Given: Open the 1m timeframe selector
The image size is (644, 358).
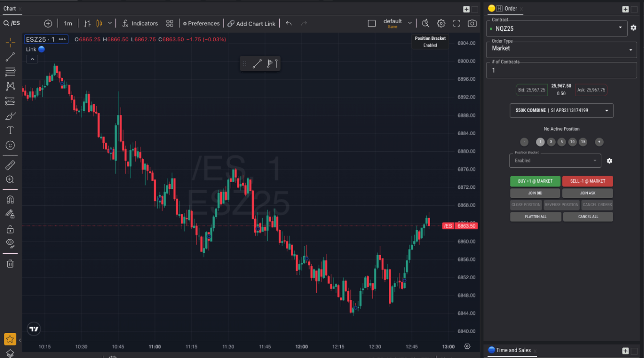Looking at the screenshot, I should coord(68,24).
